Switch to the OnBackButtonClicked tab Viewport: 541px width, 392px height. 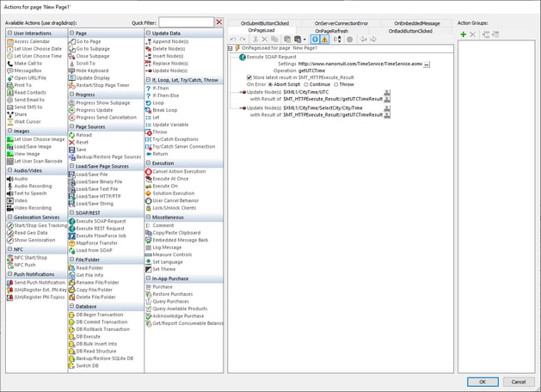(x=410, y=31)
